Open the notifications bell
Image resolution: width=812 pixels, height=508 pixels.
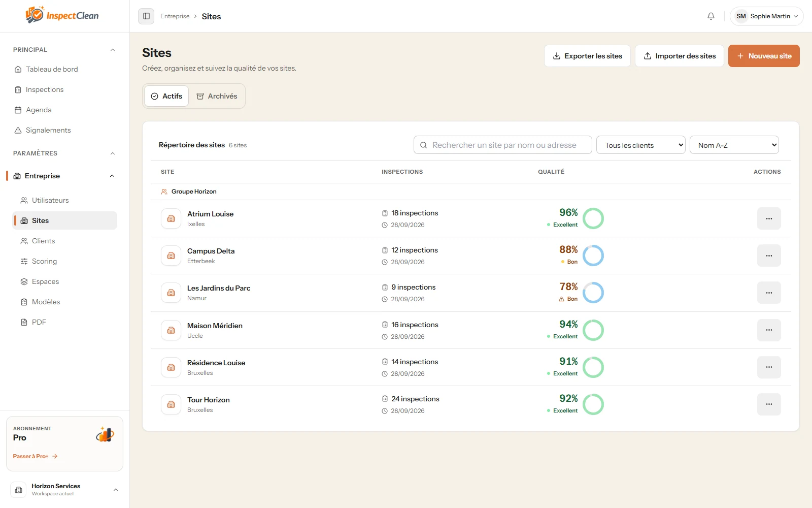point(711,16)
